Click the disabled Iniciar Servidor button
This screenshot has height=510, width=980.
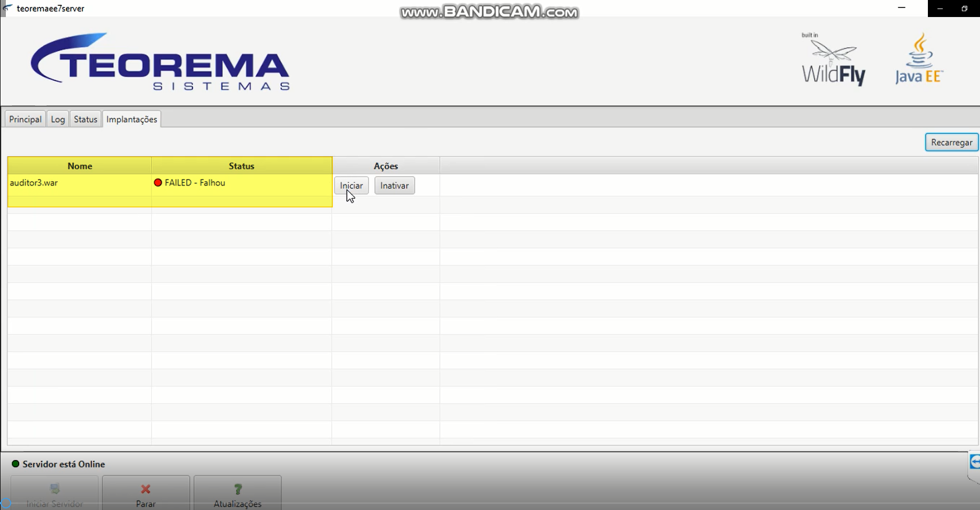coord(54,494)
